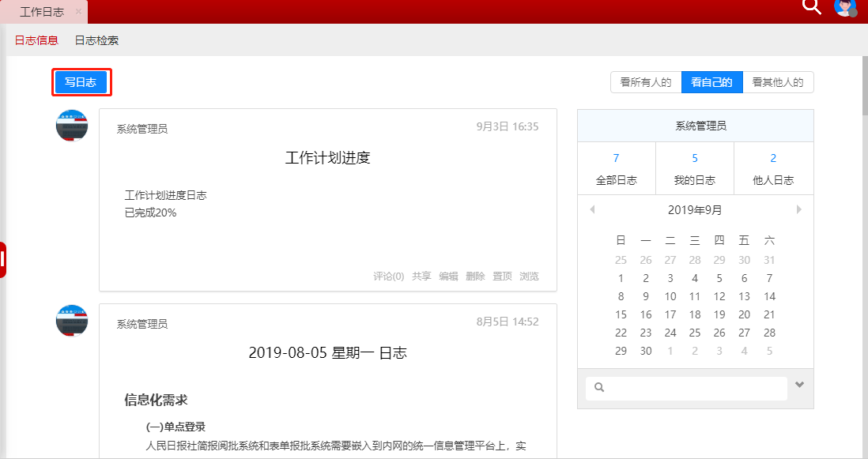
Task: Select the 看自己的 view option
Action: [x=711, y=82]
